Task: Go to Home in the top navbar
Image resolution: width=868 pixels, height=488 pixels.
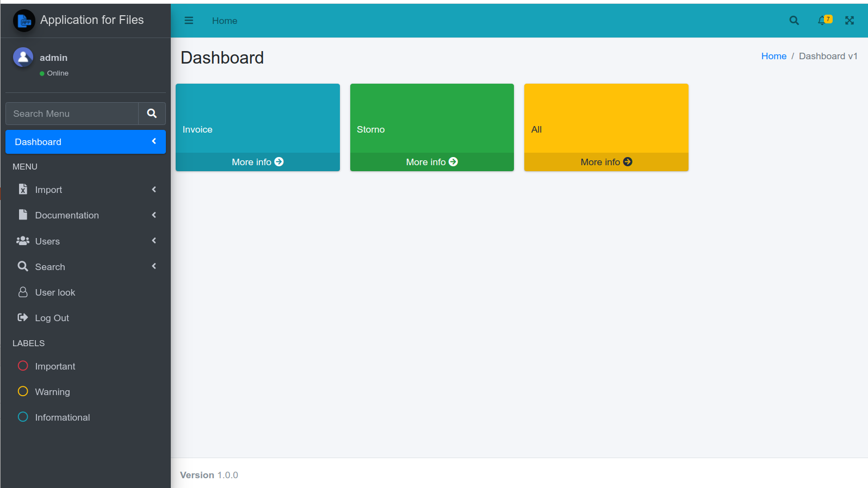Action: (x=225, y=21)
